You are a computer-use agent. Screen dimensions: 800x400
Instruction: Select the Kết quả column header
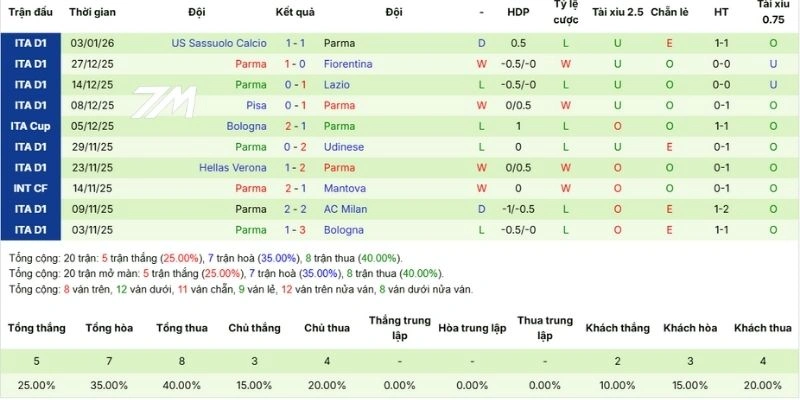pos(295,12)
